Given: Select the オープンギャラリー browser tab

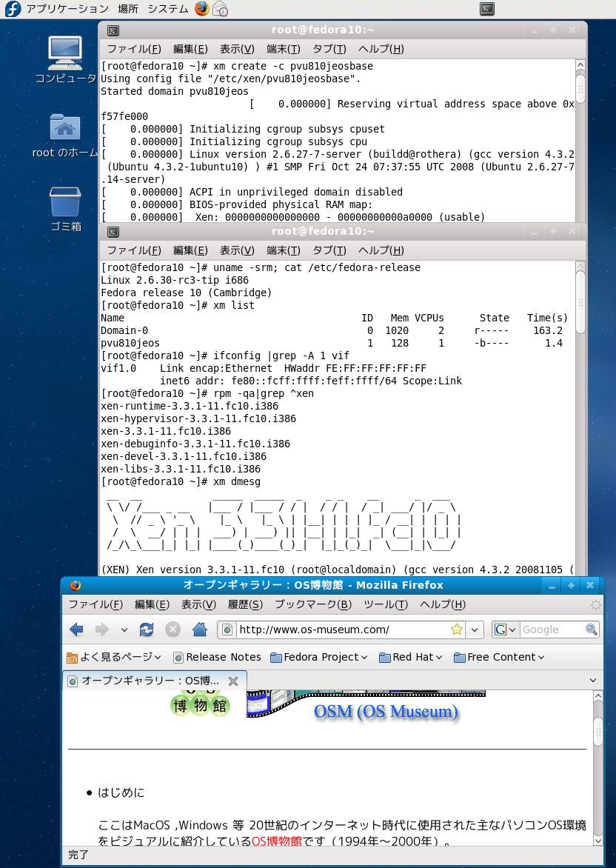Looking at the screenshot, I should [155, 681].
